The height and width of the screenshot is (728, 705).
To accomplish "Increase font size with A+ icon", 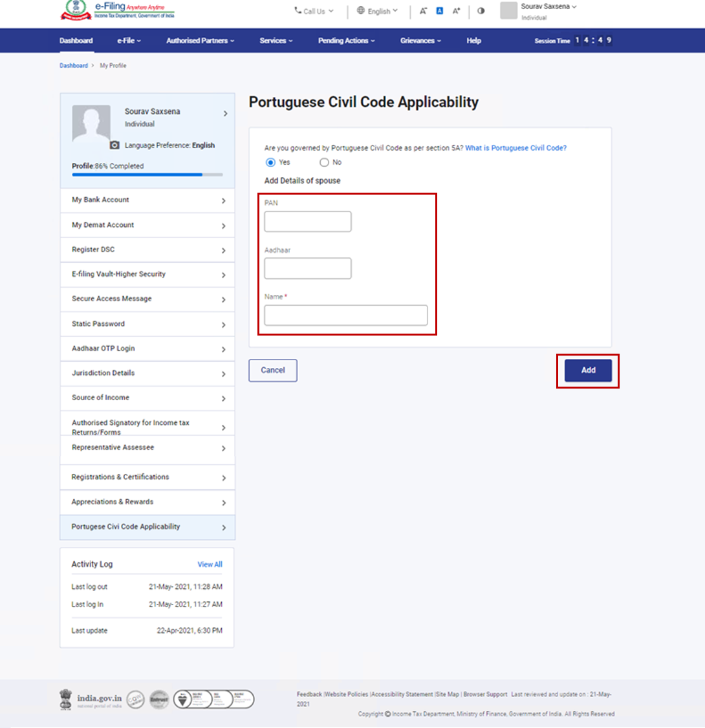I will pyautogui.click(x=457, y=11).
